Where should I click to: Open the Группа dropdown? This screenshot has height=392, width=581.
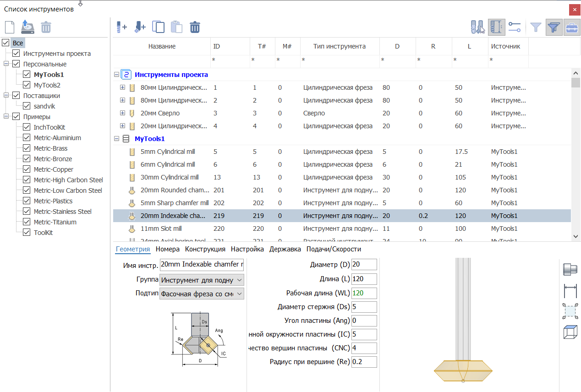coord(202,280)
